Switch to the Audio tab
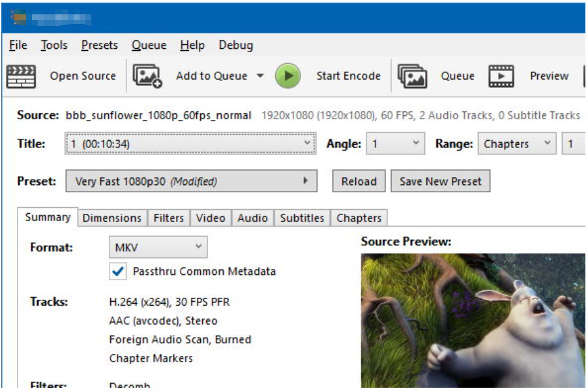This screenshot has height=391, width=588. point(252,218)
